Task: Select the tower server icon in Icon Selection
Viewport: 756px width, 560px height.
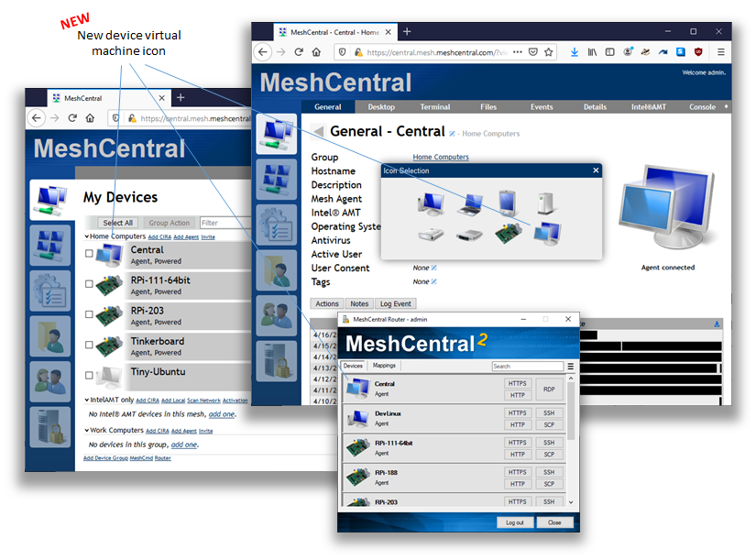Action: point(544,203)
